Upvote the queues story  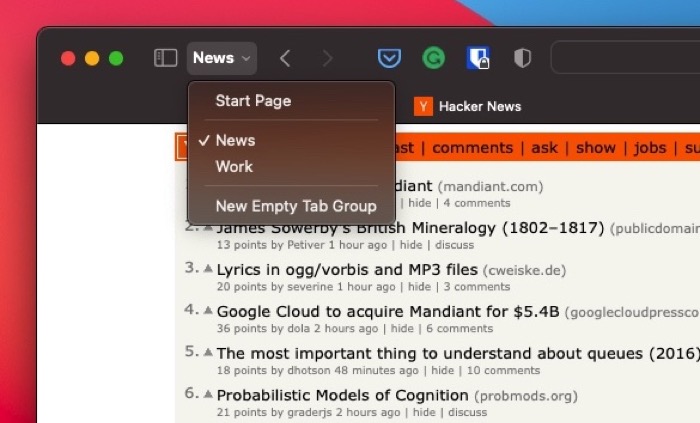(208, 352)
